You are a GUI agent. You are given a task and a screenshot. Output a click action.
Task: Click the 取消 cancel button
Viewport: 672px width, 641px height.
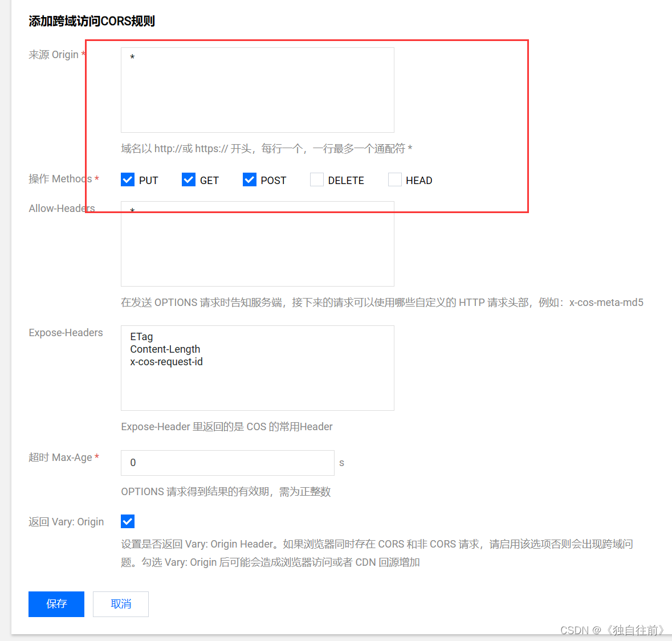point(120,604)
